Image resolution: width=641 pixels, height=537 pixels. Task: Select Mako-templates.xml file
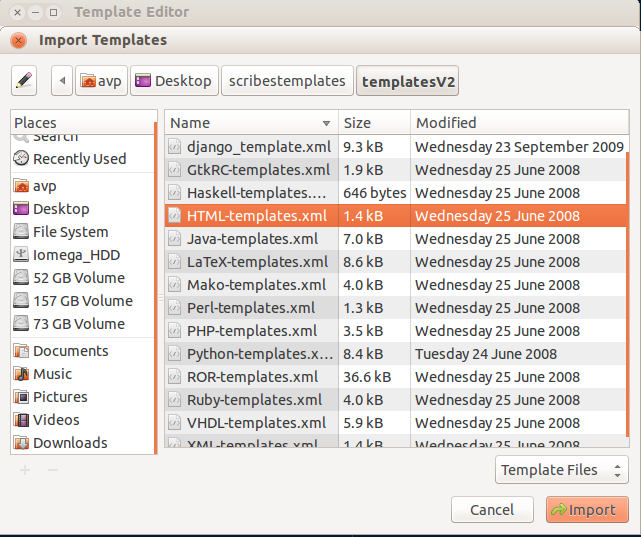coord(395,284)
